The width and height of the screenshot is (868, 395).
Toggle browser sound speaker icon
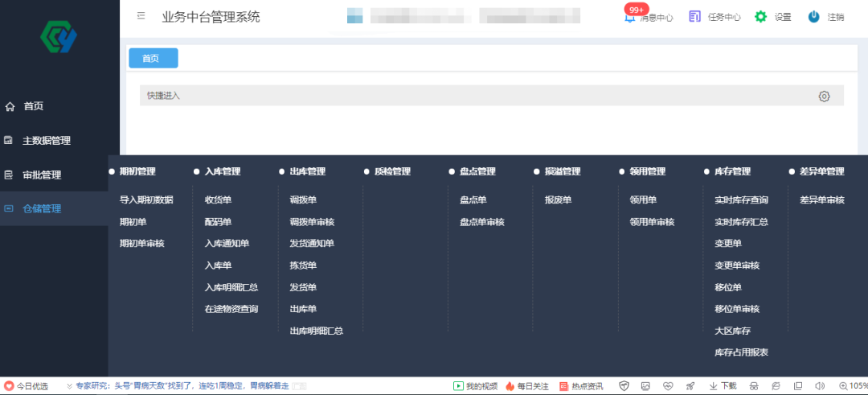tap(820, 386)
